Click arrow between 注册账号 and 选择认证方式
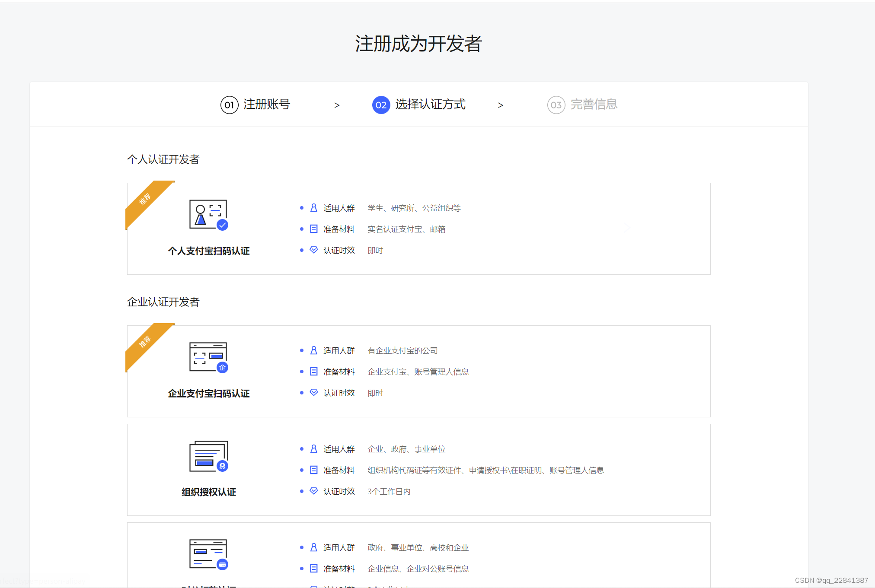The image size is (875, 588). pos(337,105)
